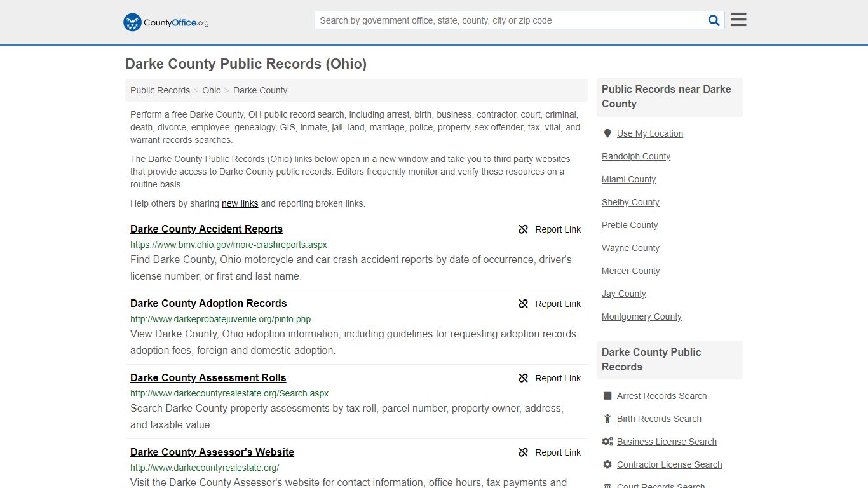
Task: Open Darke County Assessment Rolls
Action: coord(208,378)
